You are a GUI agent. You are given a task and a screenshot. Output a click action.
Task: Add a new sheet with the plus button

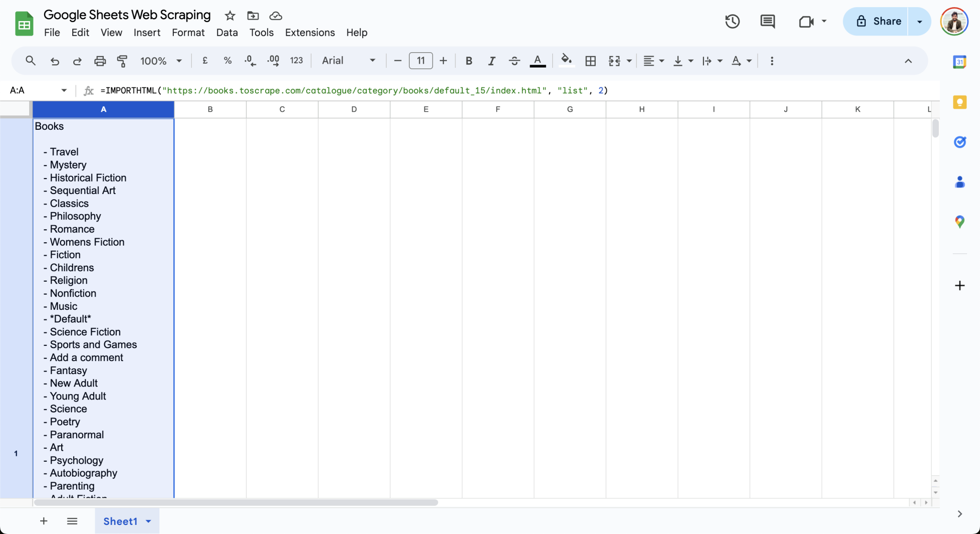click(x=44, y=521)
